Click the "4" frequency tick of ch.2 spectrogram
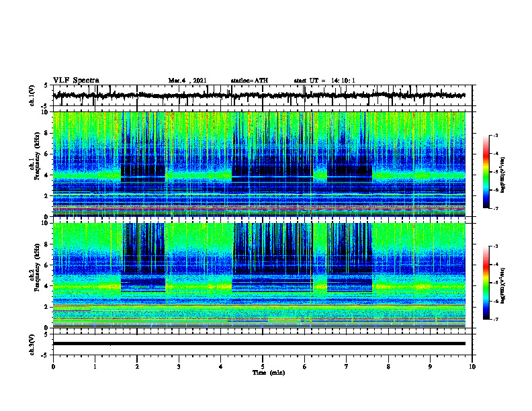The height and width of the screenshot is (411, 532). click(x=47, y=286)
